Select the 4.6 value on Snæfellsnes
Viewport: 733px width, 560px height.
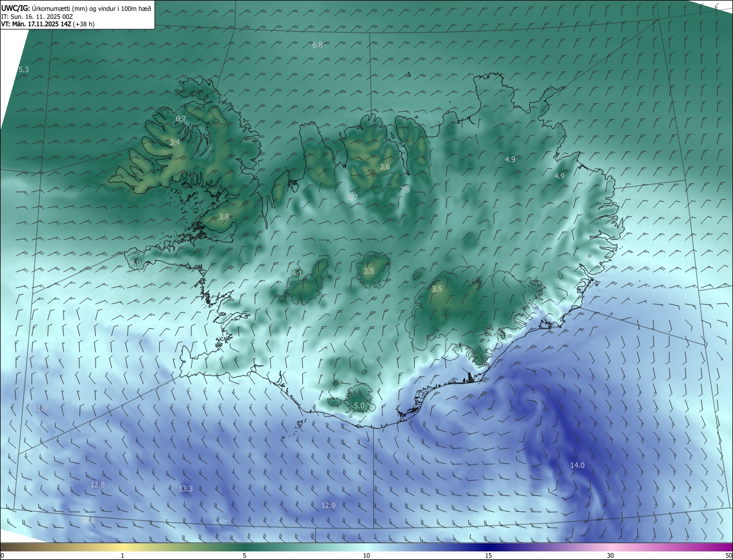click(x=136, y=262)
